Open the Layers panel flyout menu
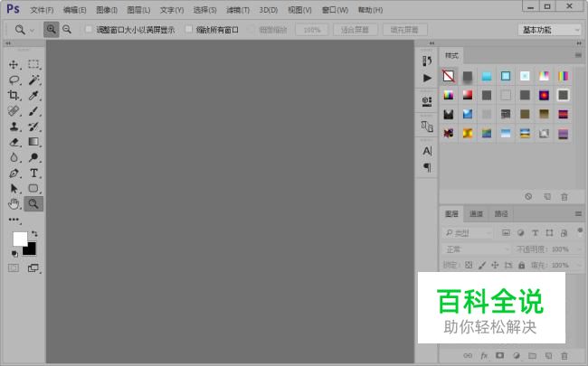This screenshot has width=588, height=366. click(578, 213)
